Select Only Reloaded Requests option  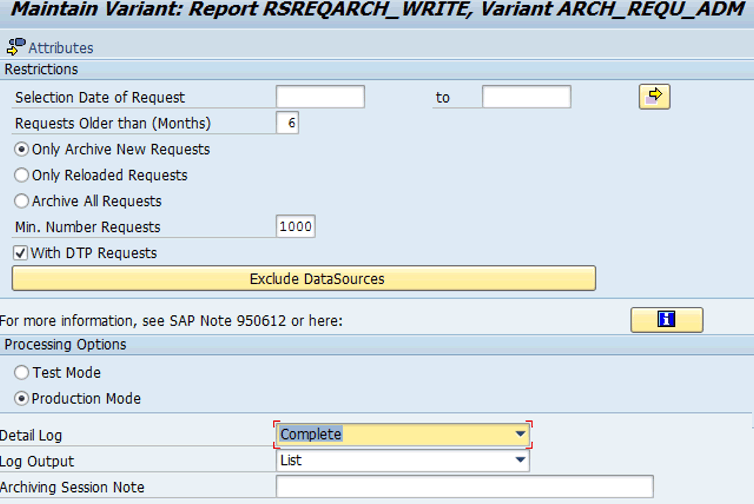click(22, 175)
